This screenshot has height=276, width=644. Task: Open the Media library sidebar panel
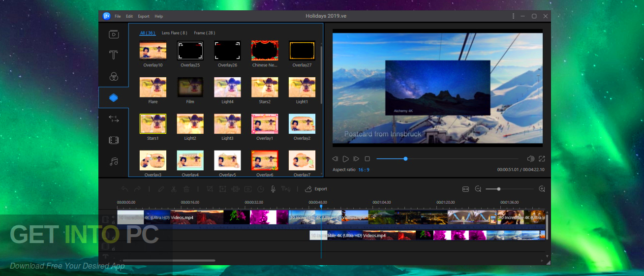coord(114,34)
